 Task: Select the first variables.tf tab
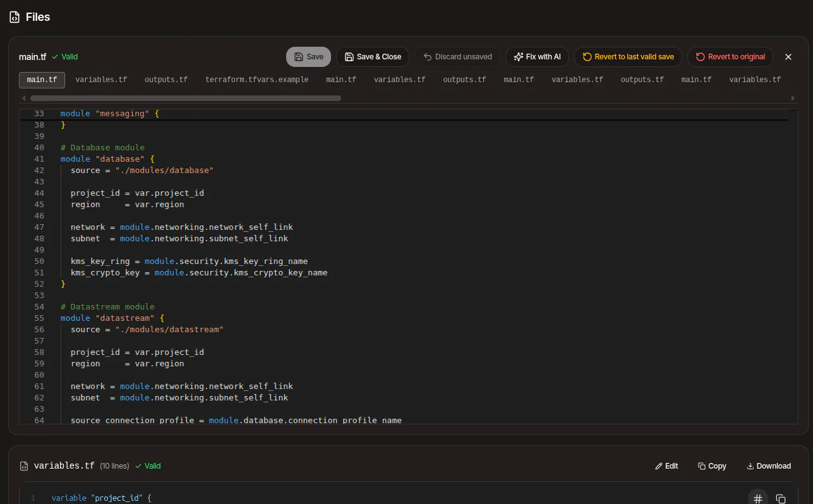101,80
